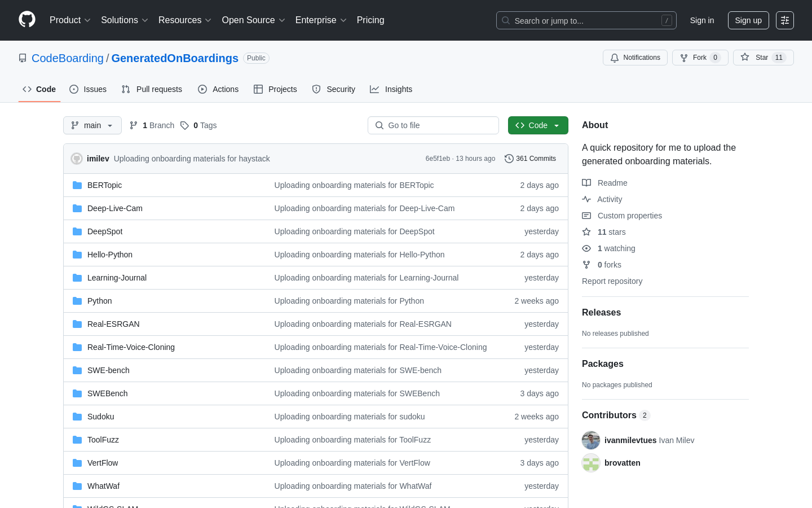Image resolution: width=812 pixels, height=508 pixels.
Task: Expand the Enterprise menu
Action: [321, 20]
